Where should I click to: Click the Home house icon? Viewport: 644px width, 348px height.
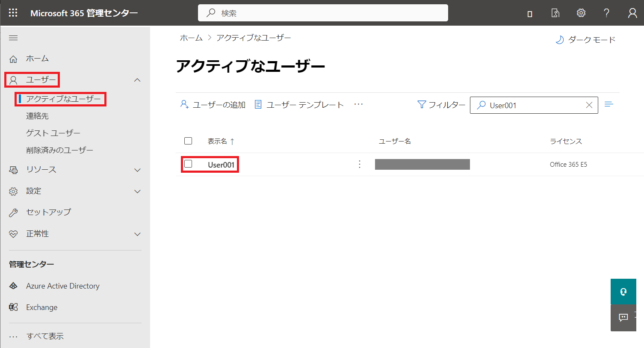pyautogui.click(x=13, y=59)
